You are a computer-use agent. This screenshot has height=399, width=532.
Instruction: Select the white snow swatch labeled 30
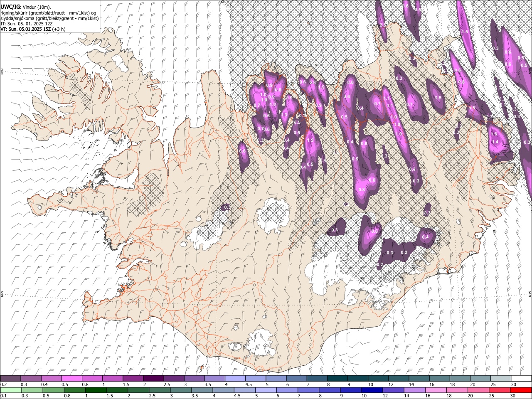click(521, 378)
